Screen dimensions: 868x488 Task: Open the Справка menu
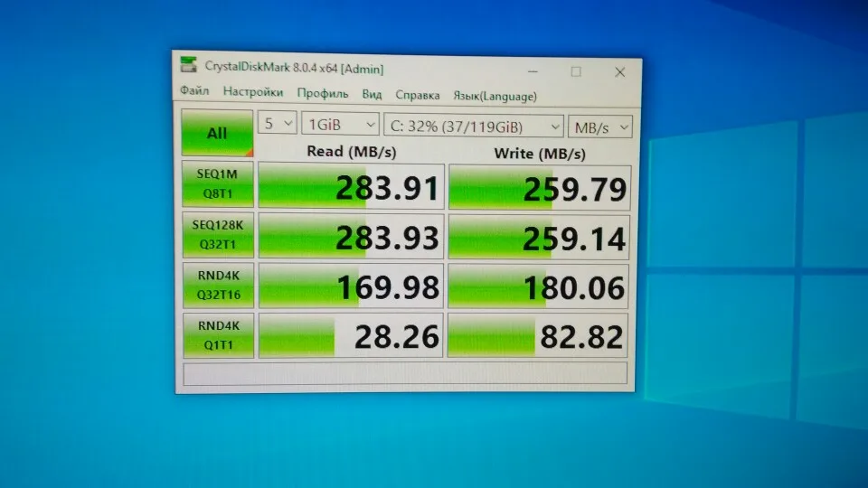tap(418, 95)
